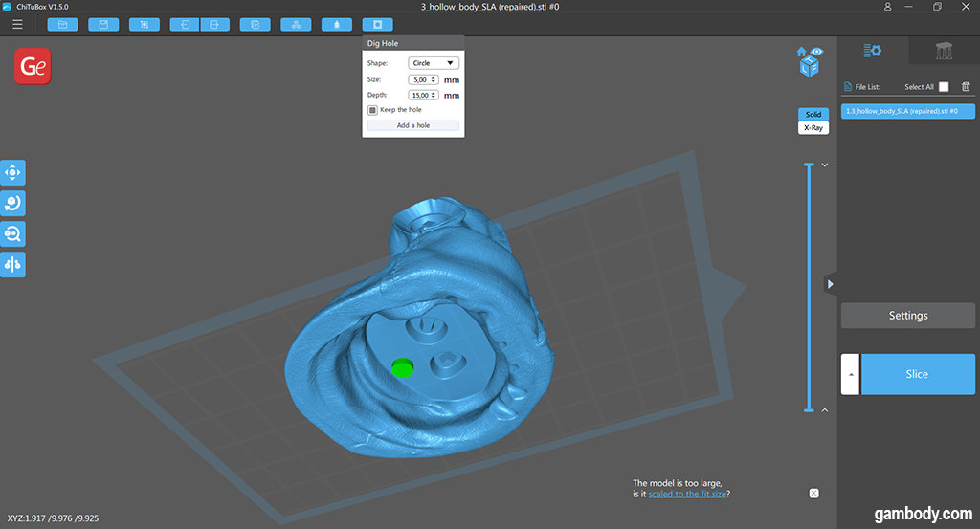Open the hamburger main menu
The width and height of the screenshot is (980, 529).
pyautogui.click(x=17, y=24)
